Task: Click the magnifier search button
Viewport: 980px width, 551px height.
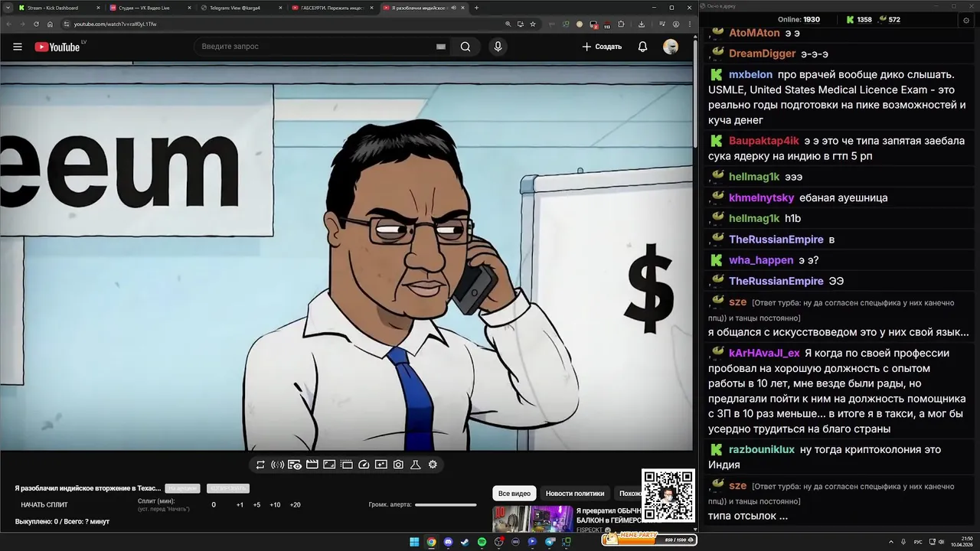Action: 465,47
